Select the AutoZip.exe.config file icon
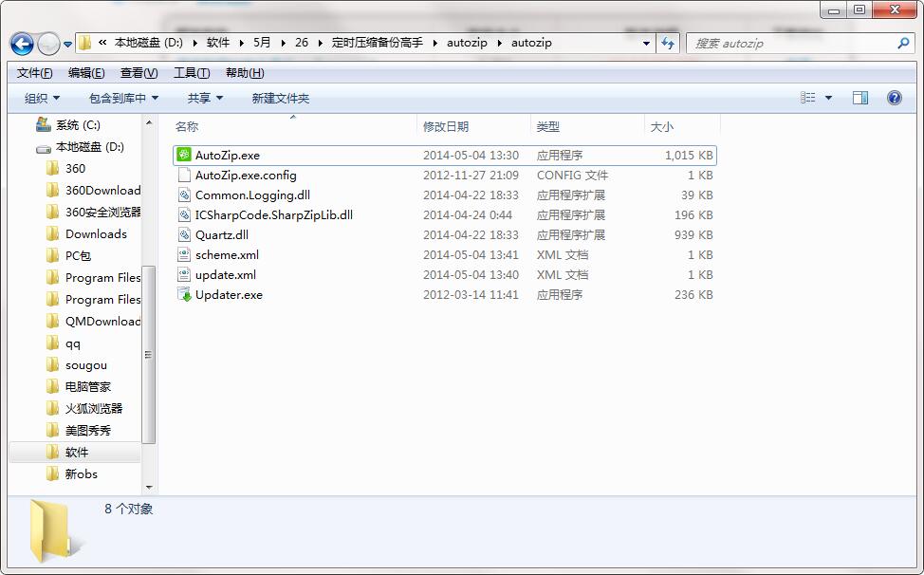Image resolution: width=924 pixels, height=575 pixels. click(x=184, y=175)
